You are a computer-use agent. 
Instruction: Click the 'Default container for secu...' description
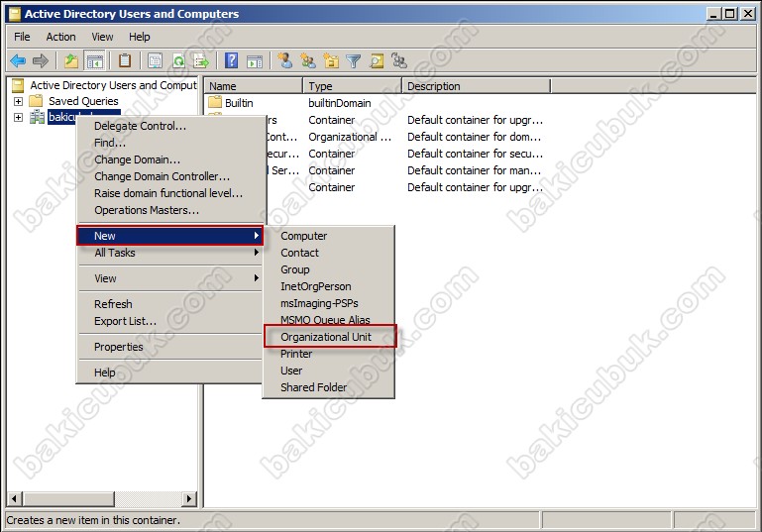click(475, 154)
